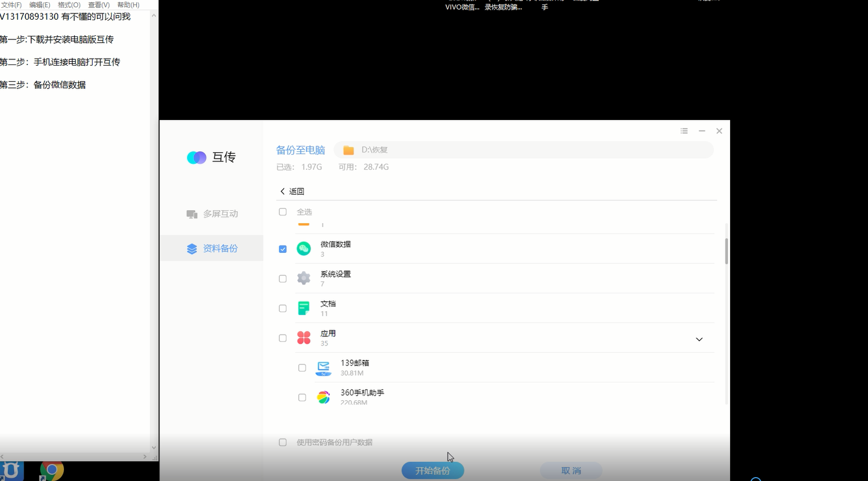This screenshot has height=481, width=868.
Task: Click the stacked layers icon beside 资料备份
Action: click(192, 249)
